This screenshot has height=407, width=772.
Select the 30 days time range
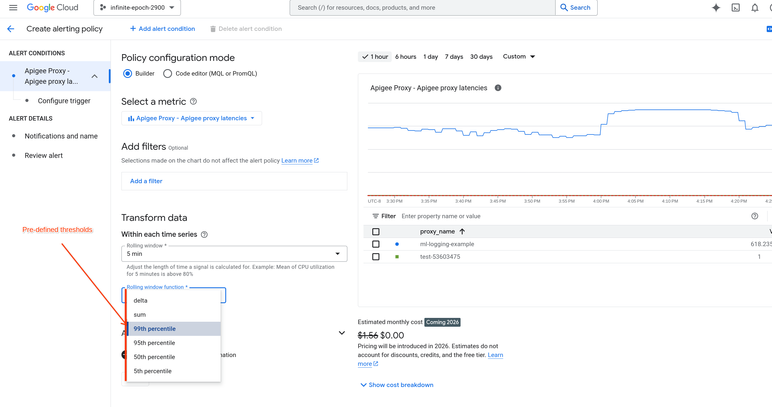click(x=482, y=57)
